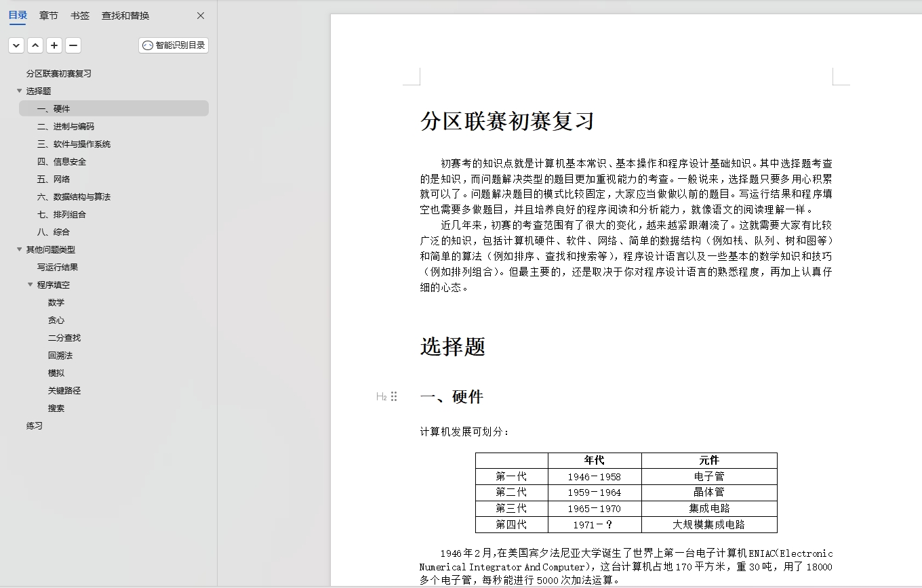Screen dimensions: 922x588
Task: Click the 元件 table header cell
Action: 709,461
